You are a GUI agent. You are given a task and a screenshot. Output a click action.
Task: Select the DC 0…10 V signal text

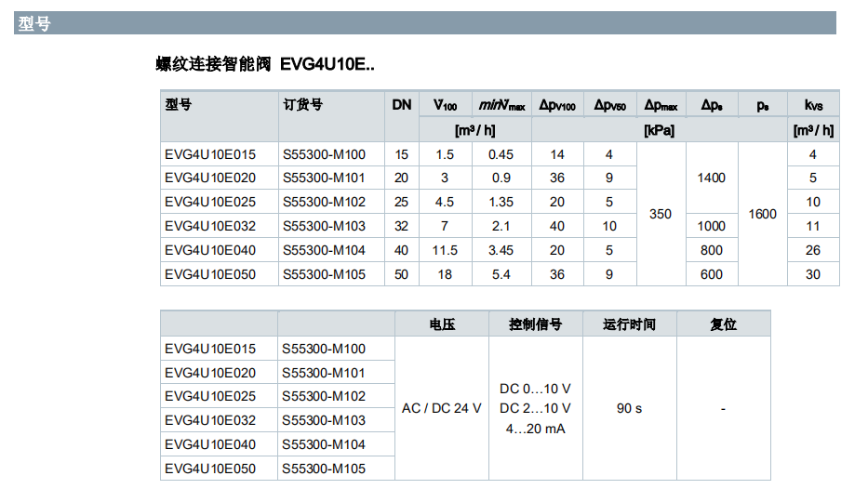coord(535,389)
